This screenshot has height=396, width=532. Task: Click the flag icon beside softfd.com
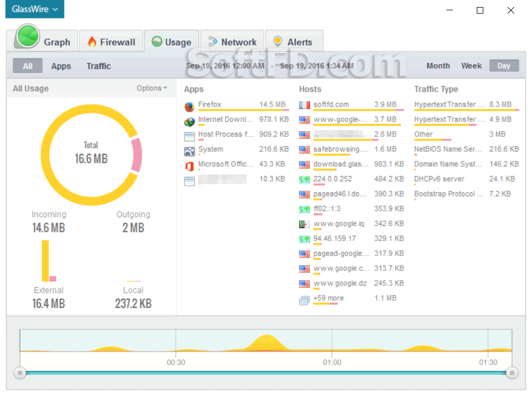pyautogui.click(x=304, y=105)
